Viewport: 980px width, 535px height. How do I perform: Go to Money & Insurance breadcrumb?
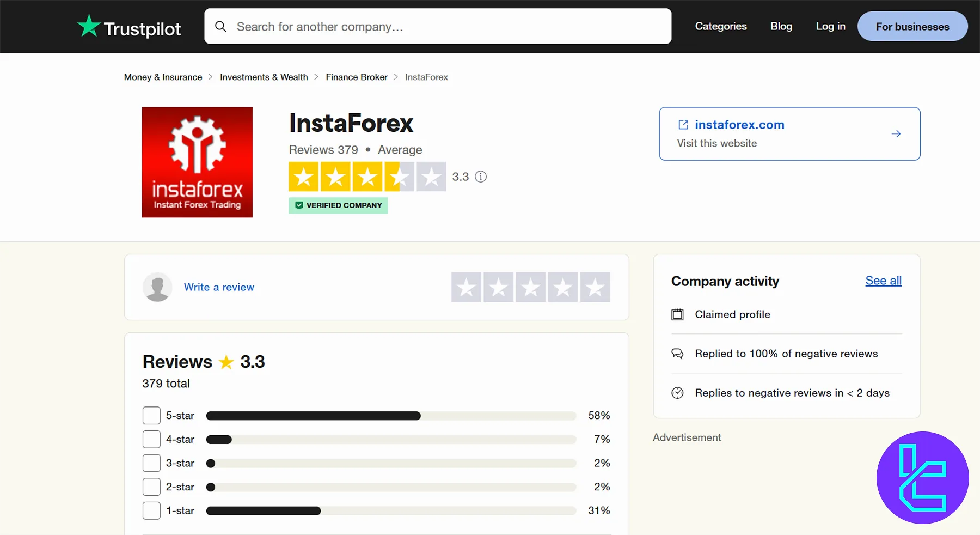pos(163,77)
